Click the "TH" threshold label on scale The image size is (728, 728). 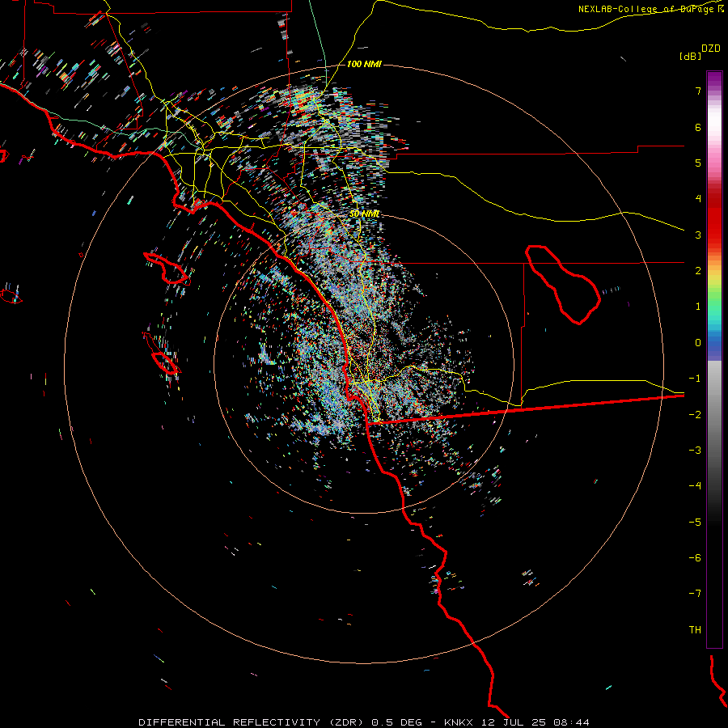pos(695,630)
